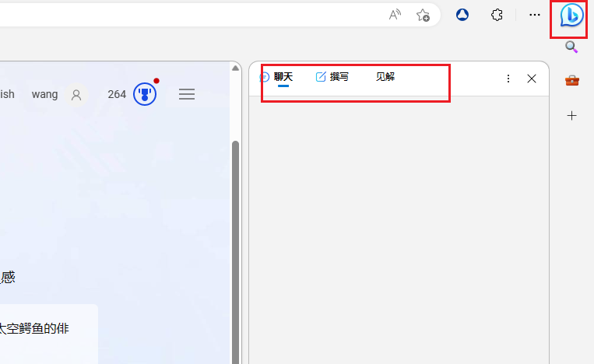Open sidebar panel more options menu
Screen dimensions: 594x364
coord(508,79)
